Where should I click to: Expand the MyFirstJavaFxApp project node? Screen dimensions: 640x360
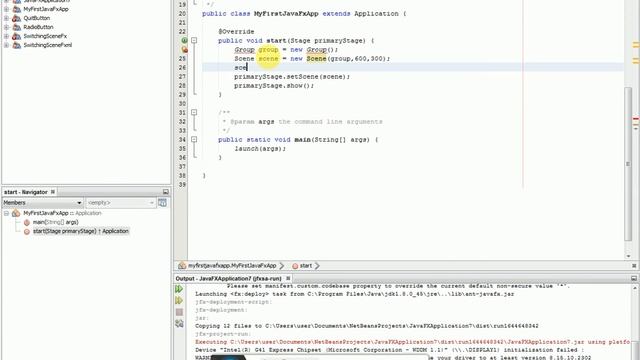coord(6,9)
